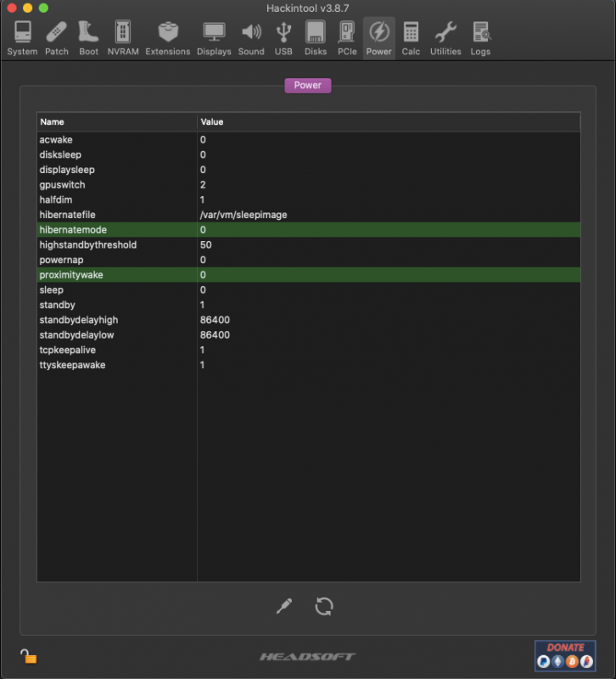
Task: Select the ttyskeepawake row
Action: (309, 365)
